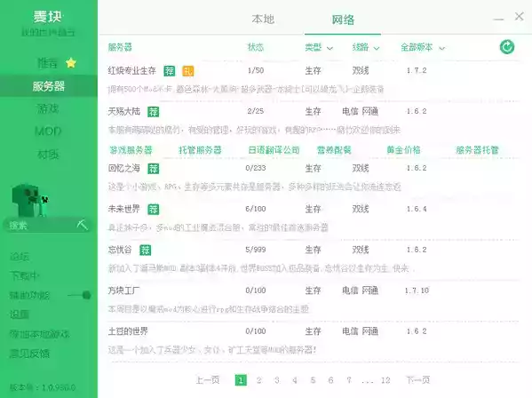Select the 回忆之海 server name

123,168
